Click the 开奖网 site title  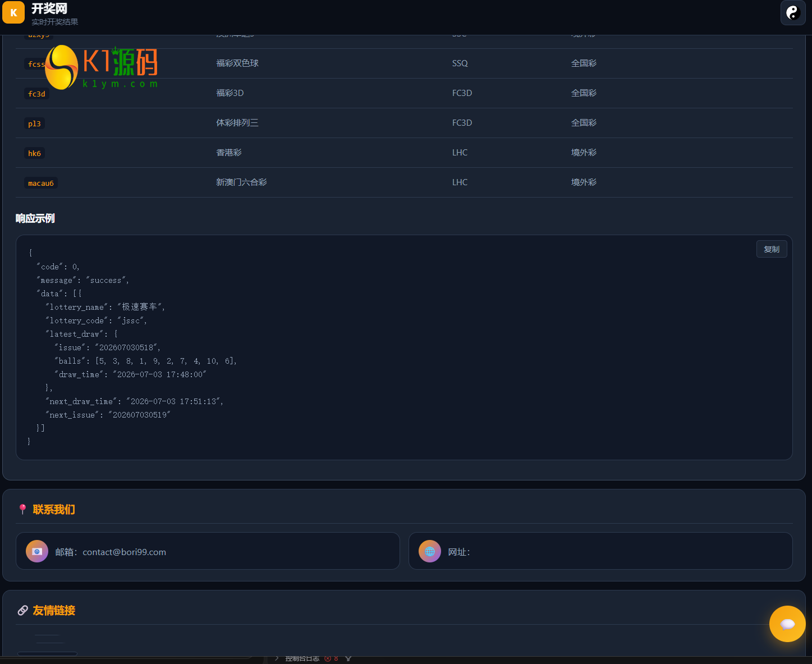(x=49, y=8)
